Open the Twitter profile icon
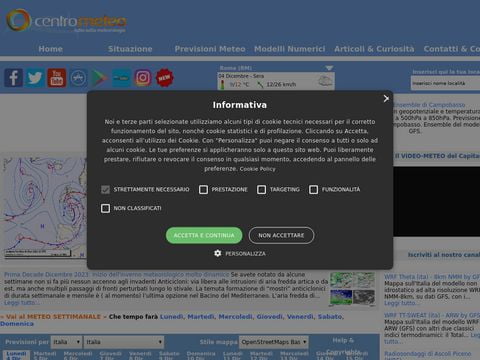 coord(35,78)
